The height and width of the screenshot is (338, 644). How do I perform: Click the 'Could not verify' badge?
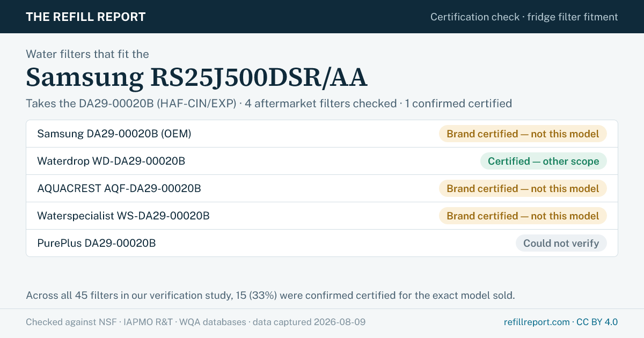[561, 243]
